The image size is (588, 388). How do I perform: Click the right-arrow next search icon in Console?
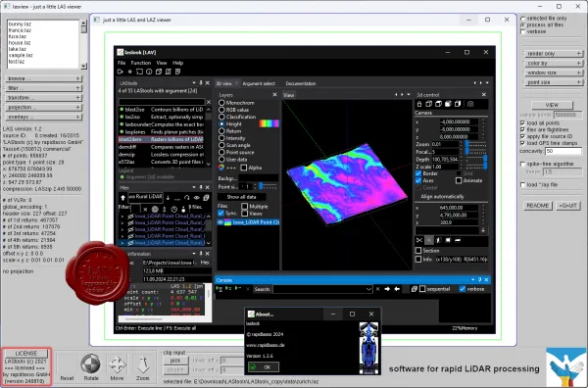coord(387,289)
